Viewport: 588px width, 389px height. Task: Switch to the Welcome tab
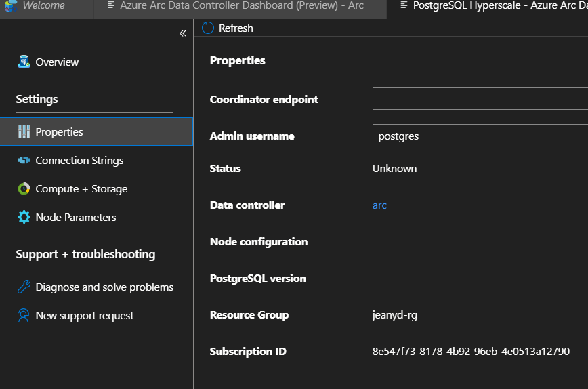[x=47, y=7]
